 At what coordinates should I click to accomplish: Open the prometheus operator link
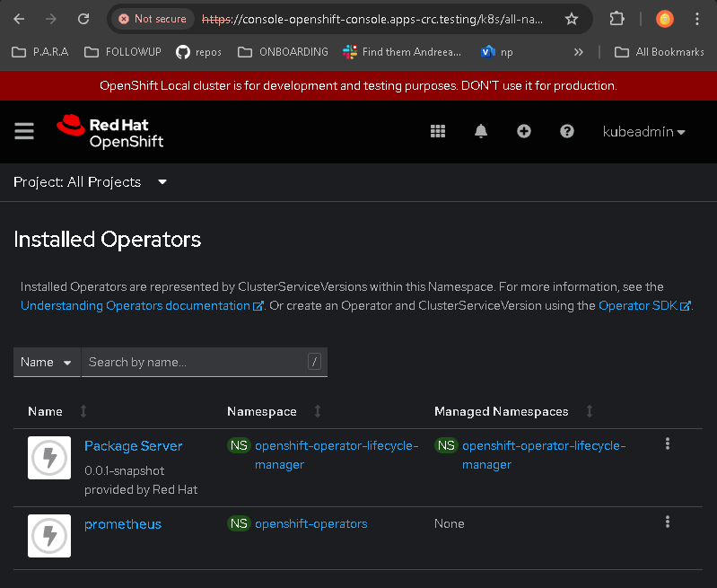123,524
